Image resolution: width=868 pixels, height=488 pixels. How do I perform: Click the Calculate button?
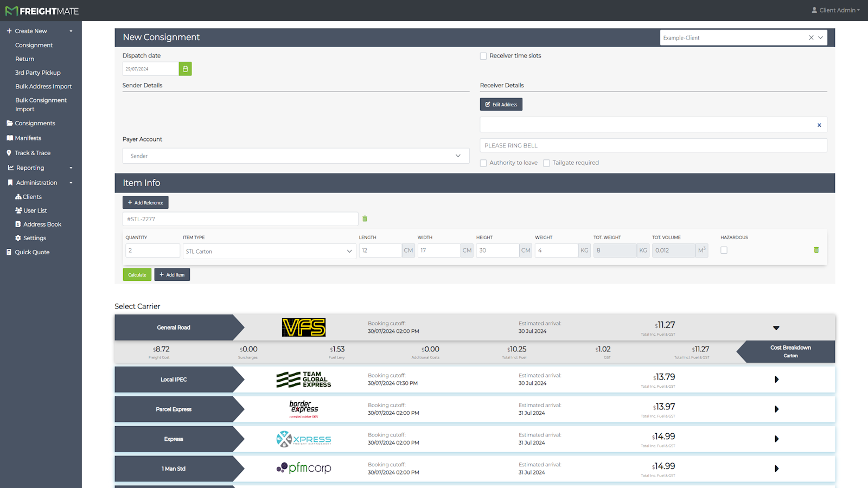click(137, 274)
